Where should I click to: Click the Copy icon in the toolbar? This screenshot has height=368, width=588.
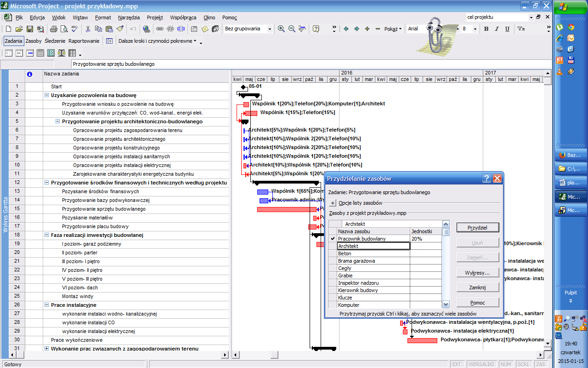coord(99,29)
